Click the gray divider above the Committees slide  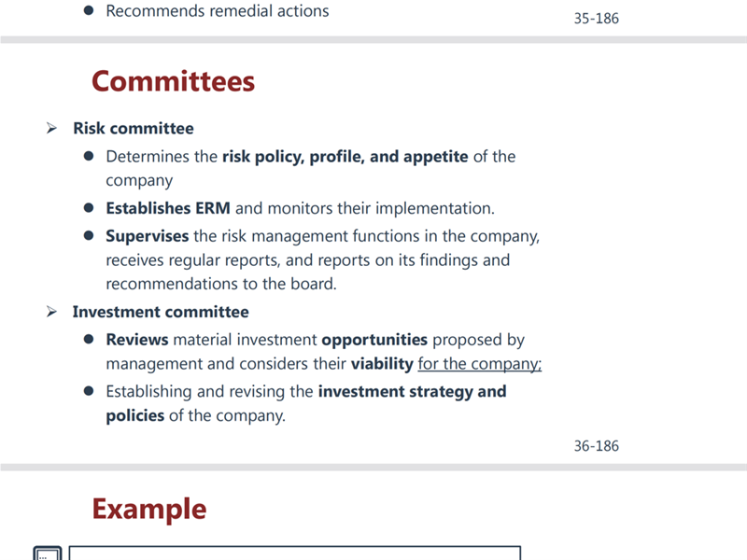pyautogui.click(x=373, y=39)
